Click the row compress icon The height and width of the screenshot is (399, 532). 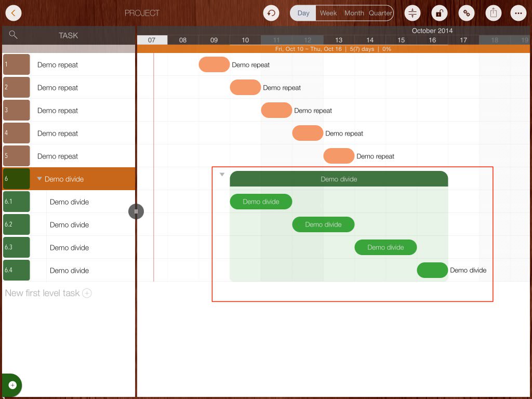(413, 13)
